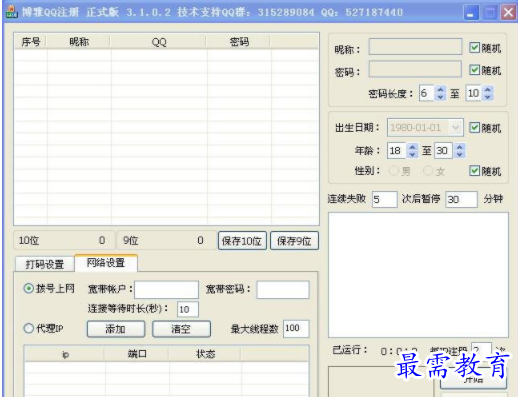
Task: Open the 出生日期 date dropdown
Action: (x=455, y=127)
